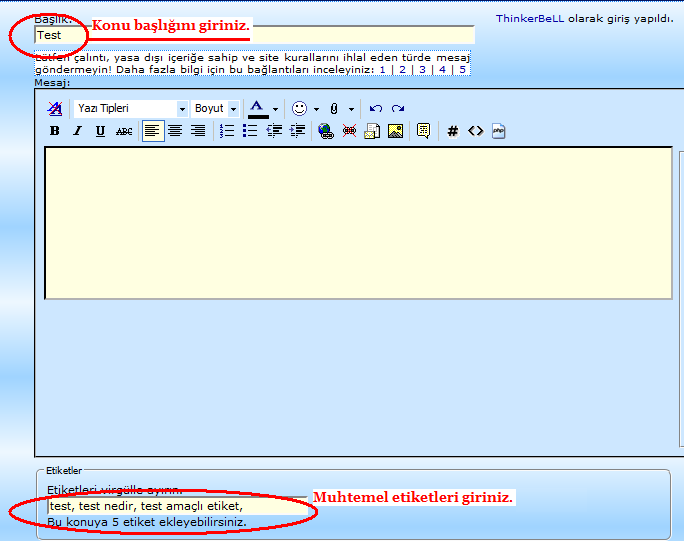The height and width of the screenshot is (541, 684).
Task: Toggle bold formatting in editor toolbar
Action: [55, 131]
